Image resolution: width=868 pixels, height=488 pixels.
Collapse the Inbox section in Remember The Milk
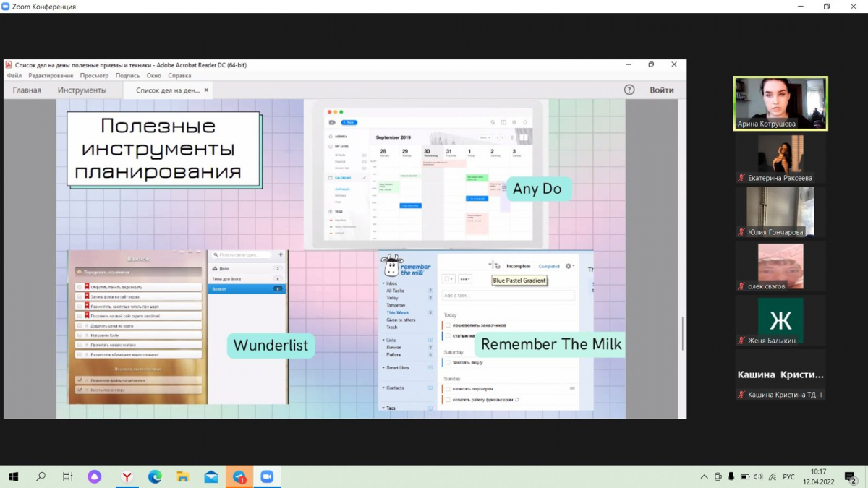click(x=383, y=283)
